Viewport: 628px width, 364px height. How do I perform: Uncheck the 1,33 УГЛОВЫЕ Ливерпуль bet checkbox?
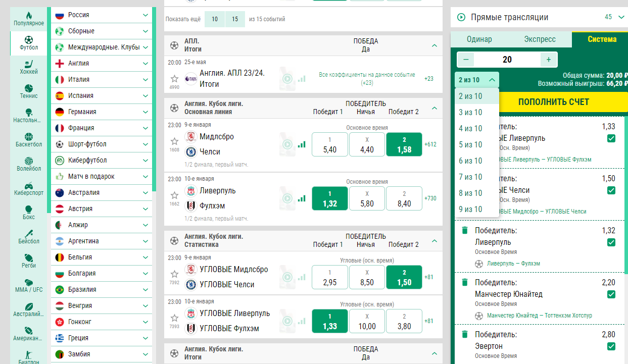pyautogui.click(x=611, y=138)
